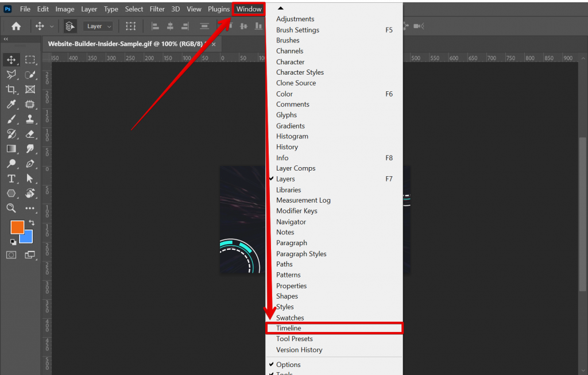This screenshot has width=588, height=375.
Task: Open the Filter menu
Action: coord(156,9)
